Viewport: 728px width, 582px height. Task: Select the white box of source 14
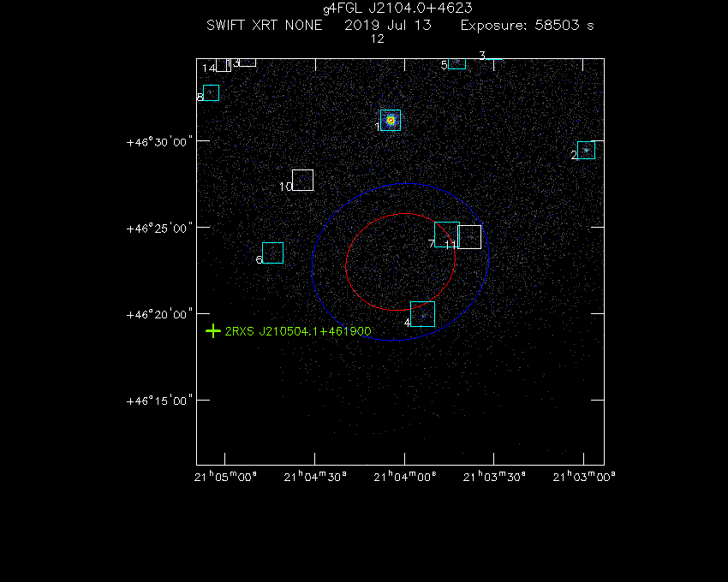coord(224,65)
